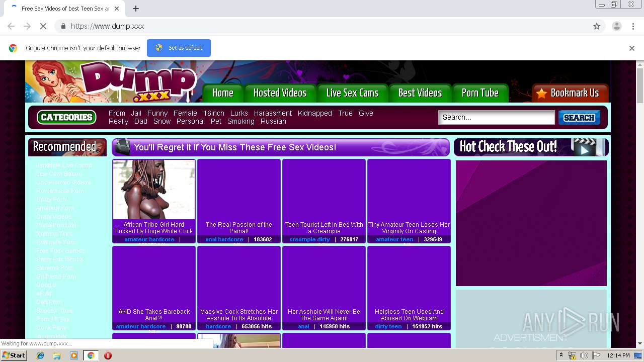The image size is (644, 362).
Task: Stop loading the page
Action: 43,26
